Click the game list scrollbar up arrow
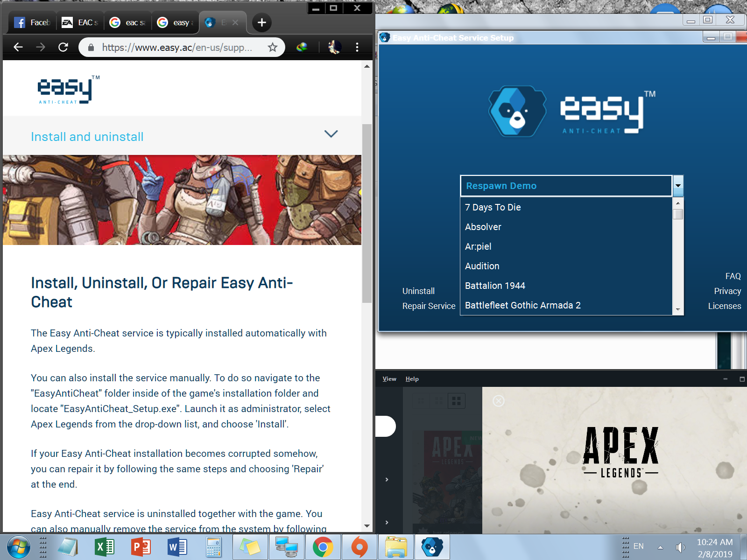The image size is (747, 560). pos(678,203)
